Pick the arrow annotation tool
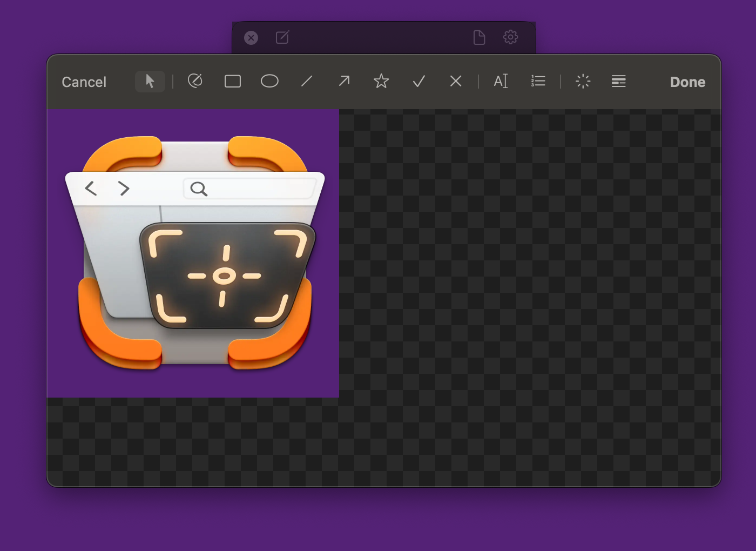 click(x=344, y=81)
